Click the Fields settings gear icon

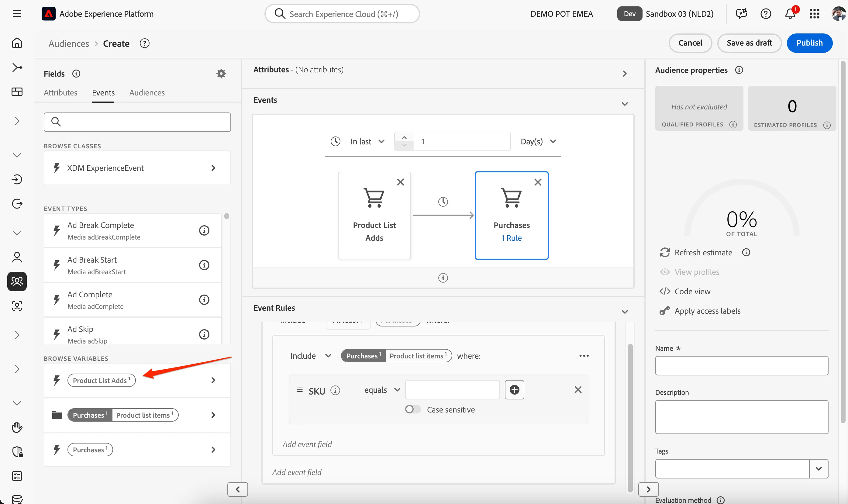[221, 73]
